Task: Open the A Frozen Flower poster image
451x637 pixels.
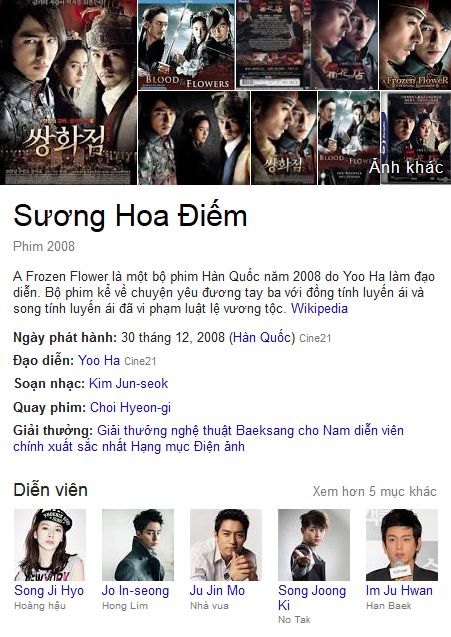Action: [x=415, y=45]
